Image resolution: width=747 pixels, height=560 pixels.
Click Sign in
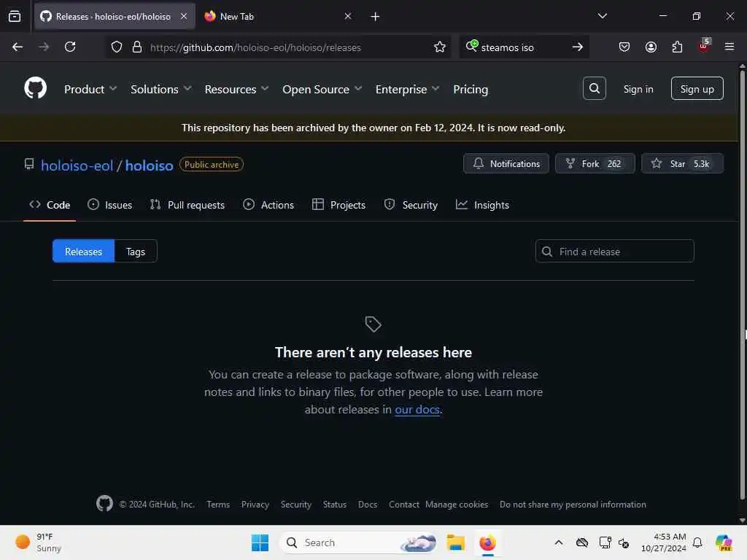(638, 89)
